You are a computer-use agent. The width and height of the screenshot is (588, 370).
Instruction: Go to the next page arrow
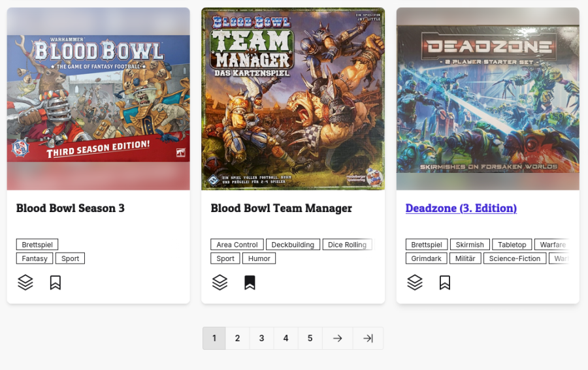337,338
